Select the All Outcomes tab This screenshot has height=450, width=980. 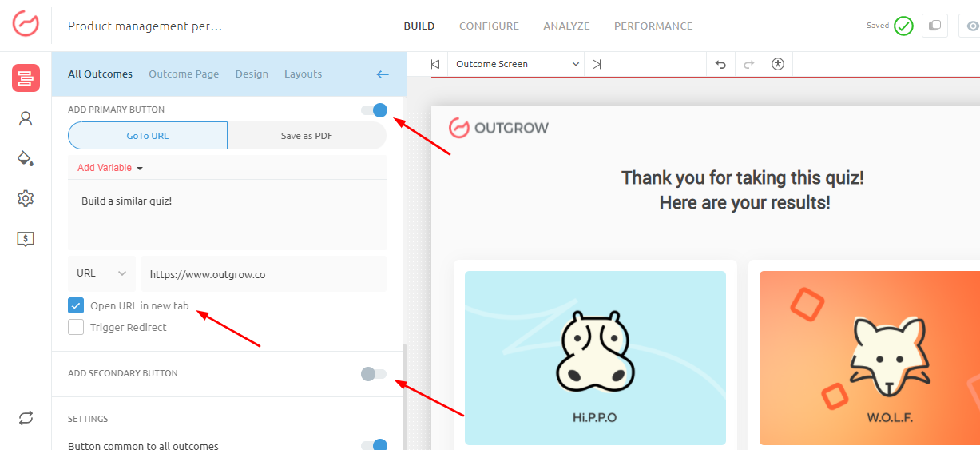tap(100, 74)
